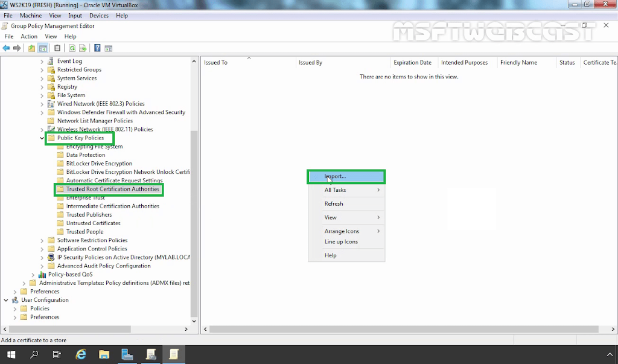Show hidden system tray icons chevron
The height and width of the screenshot is (364, 618).
point(611,355)
